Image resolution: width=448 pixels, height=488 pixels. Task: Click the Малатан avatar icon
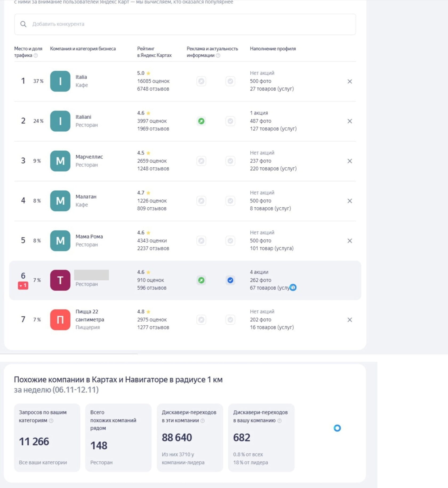tap(60, 201)
